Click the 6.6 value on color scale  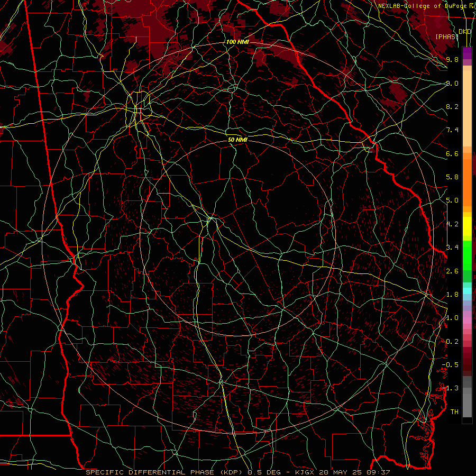point(452,153)
